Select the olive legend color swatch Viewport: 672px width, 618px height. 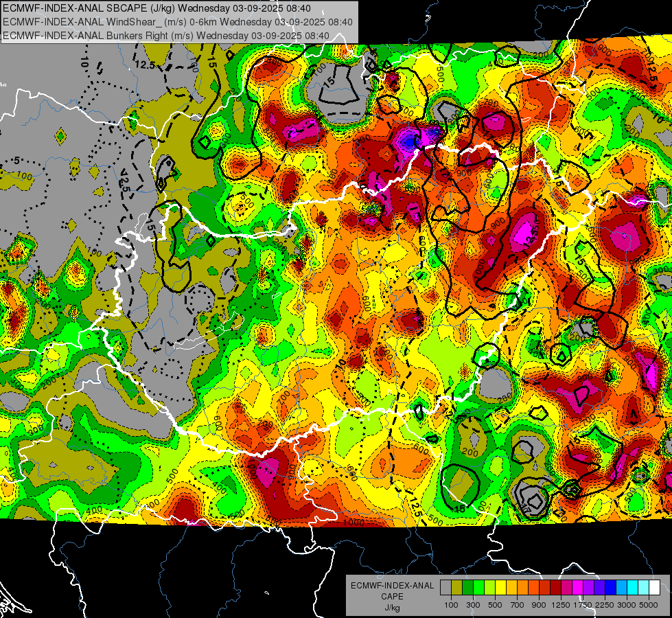coord(457,588)
